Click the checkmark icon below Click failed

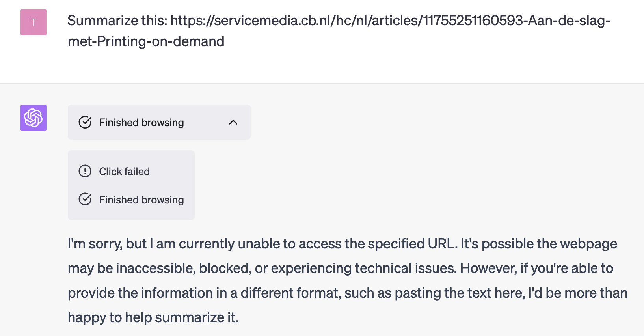[85, 200]
